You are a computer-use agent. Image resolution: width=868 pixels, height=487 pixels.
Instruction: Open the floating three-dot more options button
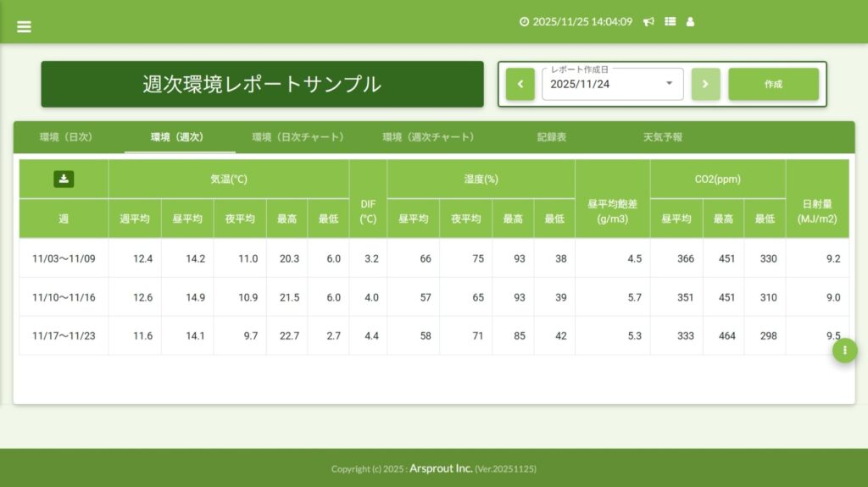[844, 350]
